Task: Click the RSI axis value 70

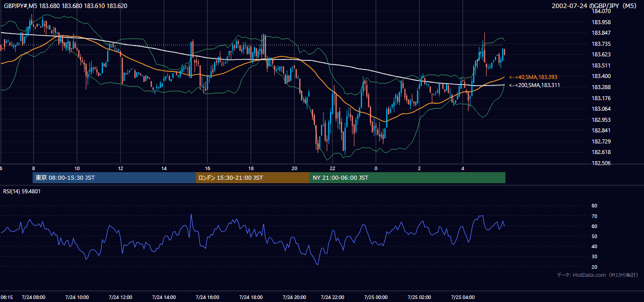Action: (x=594, y=216)
